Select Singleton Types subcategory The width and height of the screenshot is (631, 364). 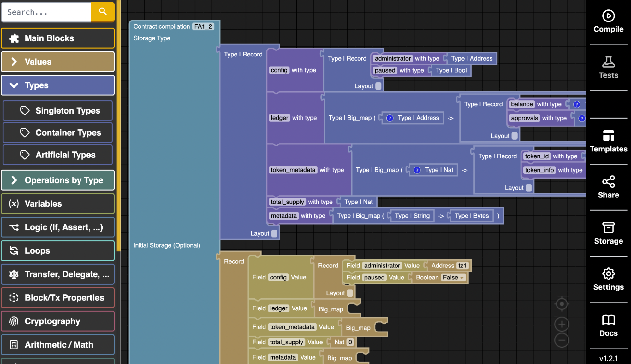tap(57, 111)
